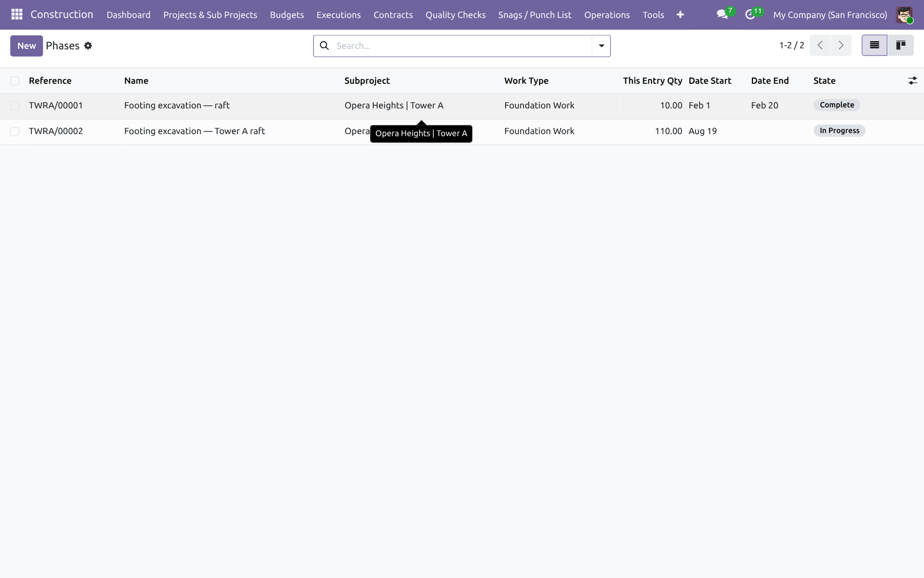Image resolution: width=924 pixels, height=578 pixels.
Task: Click the Aug 19 start date
Action: pos(702,131)
